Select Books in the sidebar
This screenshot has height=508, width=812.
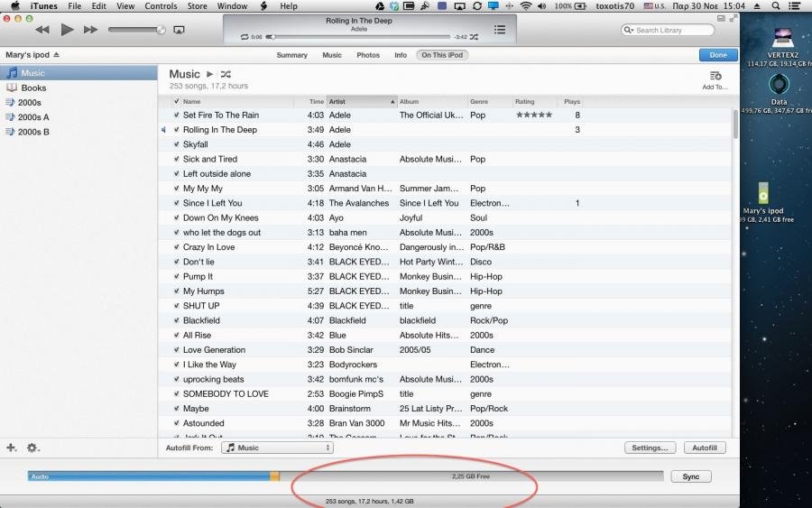(78, 88)
